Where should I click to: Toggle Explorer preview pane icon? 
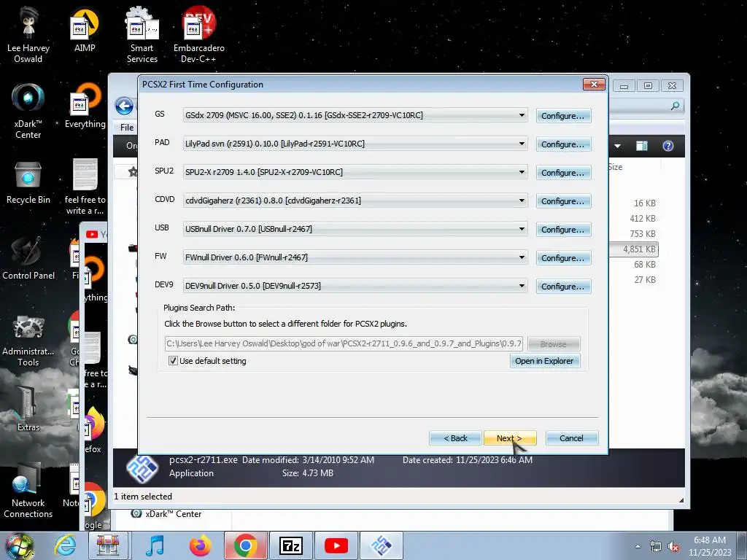(x=642, y=146)
